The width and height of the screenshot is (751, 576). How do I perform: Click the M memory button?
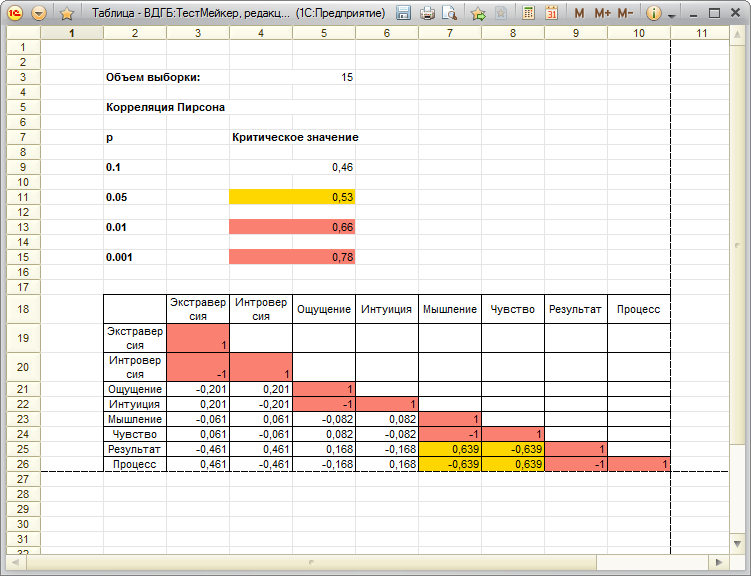pos(579,13)
